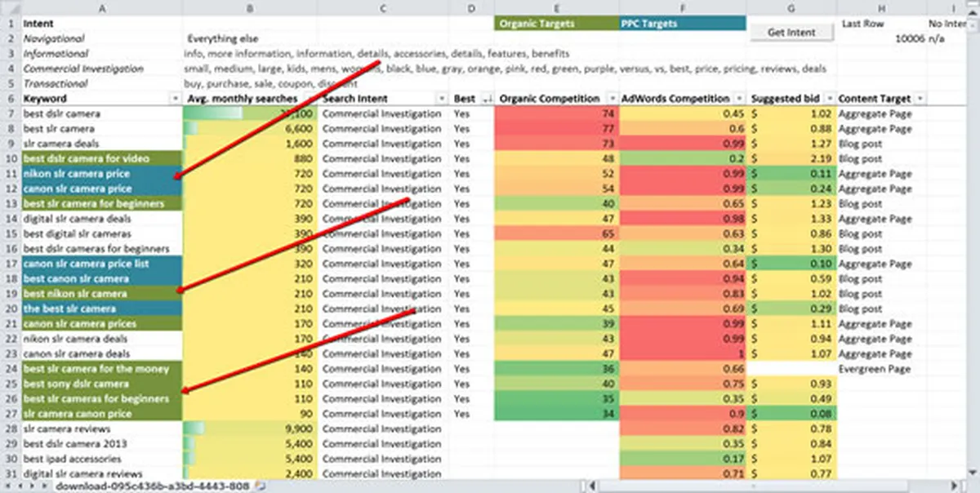Select the cell showing 10006
This screenshot has width=980, height=493.
[x=882, y=38]
